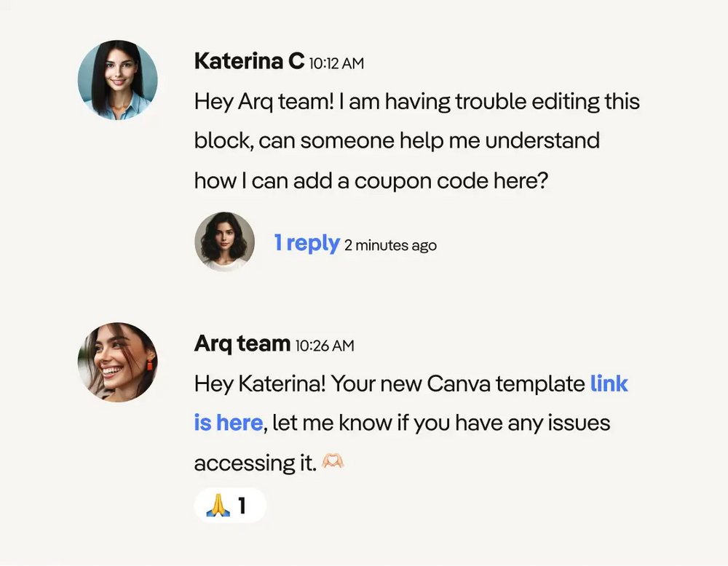The height and width of the screenshot is (566, 728).
Task: Click the reply thread participant avatar
Action: (x=225, y=242)
